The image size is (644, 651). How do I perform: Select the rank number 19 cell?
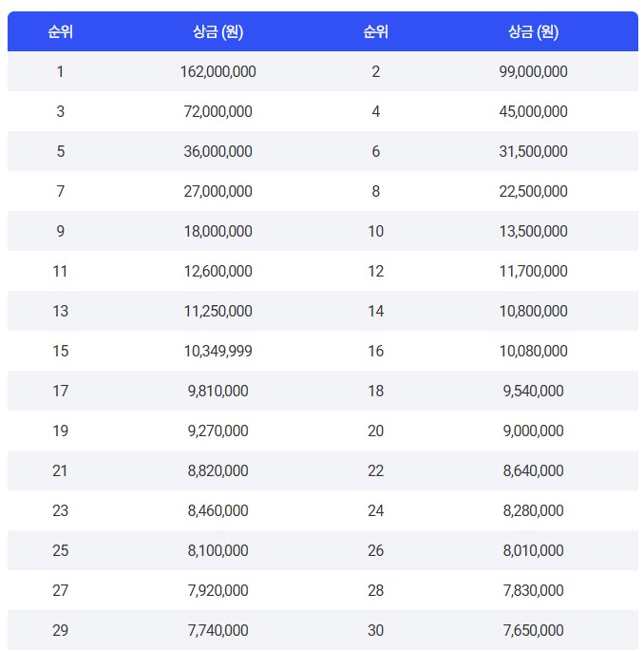(x=60, y=431)
